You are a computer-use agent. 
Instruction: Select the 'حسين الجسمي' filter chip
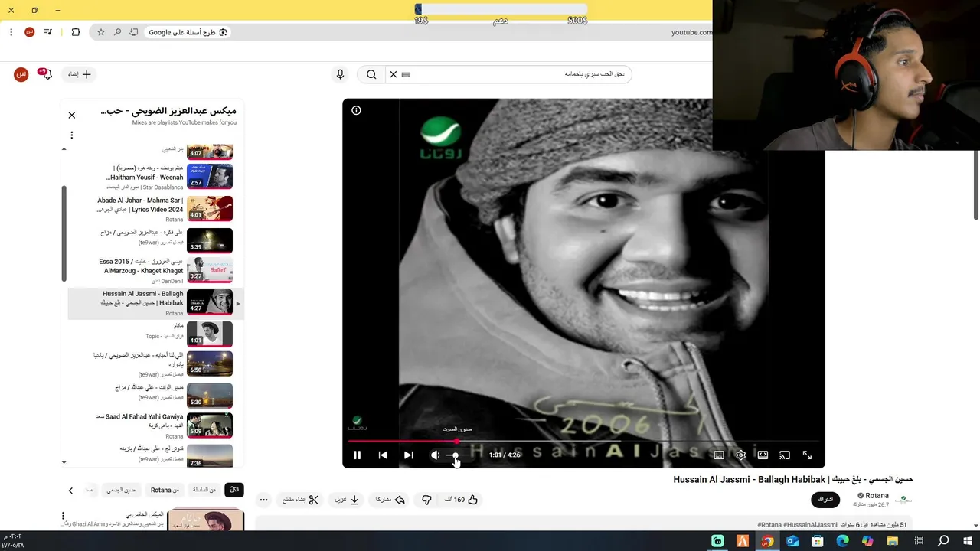pyautogui.click(x=122, y=490)
